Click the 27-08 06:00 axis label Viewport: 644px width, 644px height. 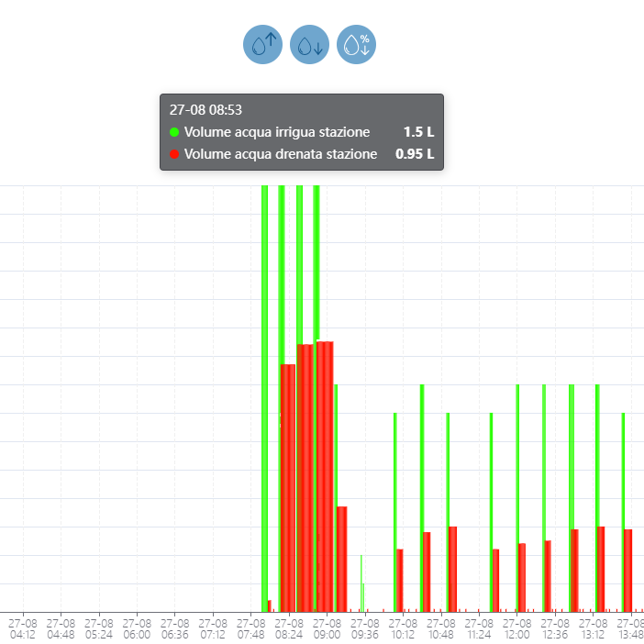click(137, 628)
